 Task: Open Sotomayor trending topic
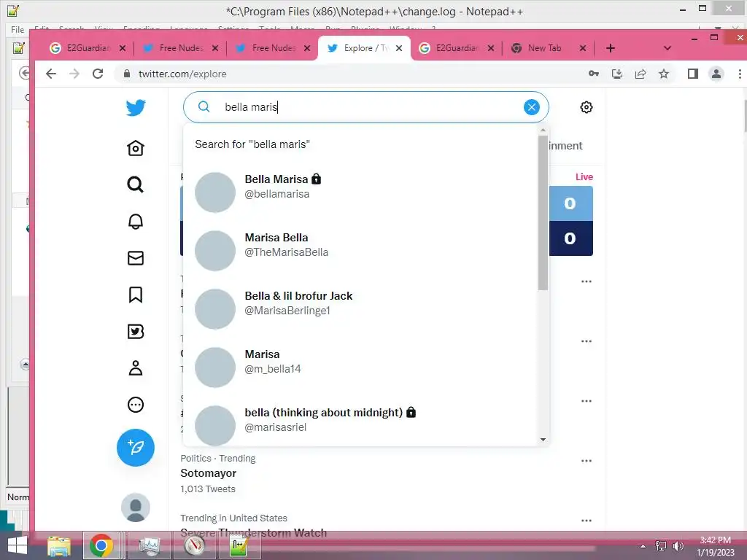pos(208,473)
